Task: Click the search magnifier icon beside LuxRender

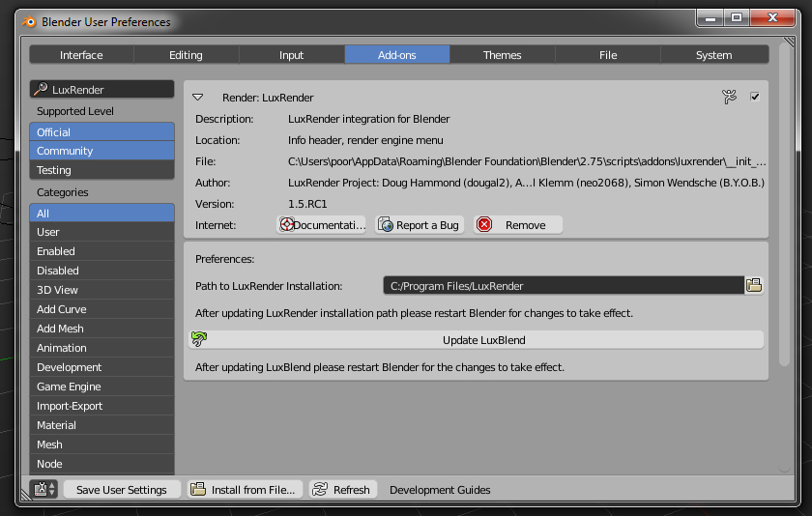Action: point(41,89)
